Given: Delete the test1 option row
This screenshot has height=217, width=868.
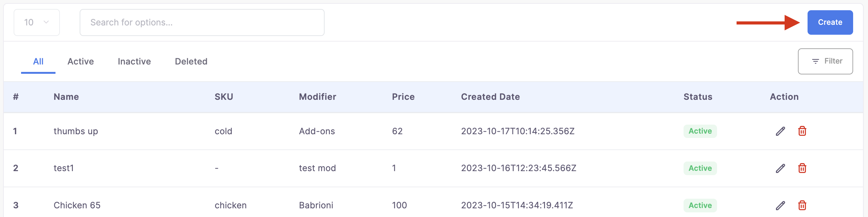Looking at the screenshot, I should point(802,168).
